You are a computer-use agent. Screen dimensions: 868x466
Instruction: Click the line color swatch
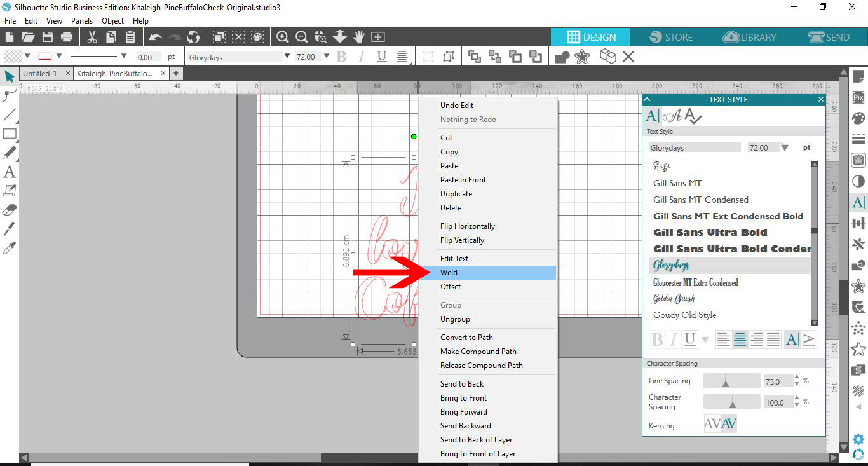[x=44, y=56]
